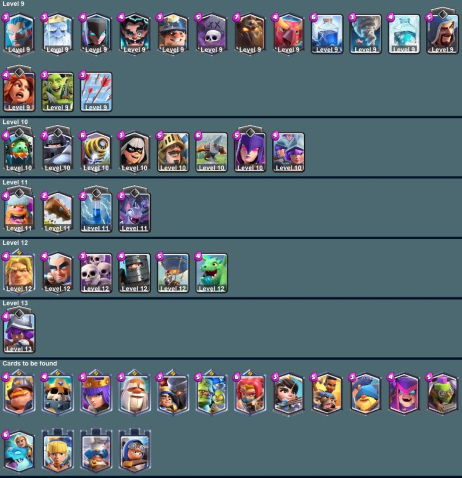Click the Zap Level 11 spell card

coord(96,210)
